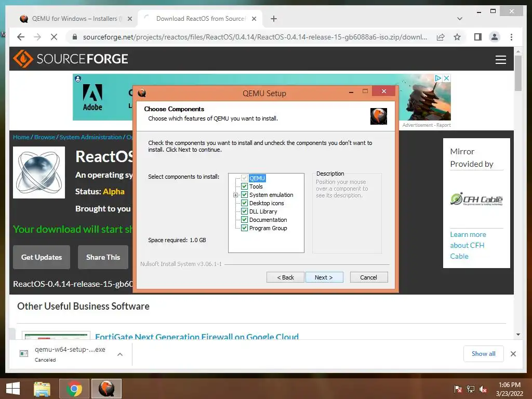Image resolution: width=532 pixels, height=399 pixels.
Task: Uncheck Desktop icons component
Action: [x=244, y=203]
